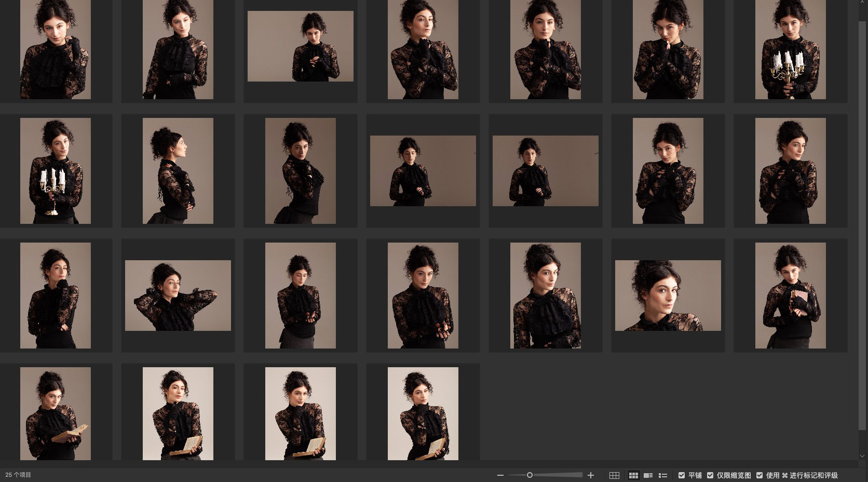Switch to the list view icon
The image size is (868, 482).
pos(662,475)
